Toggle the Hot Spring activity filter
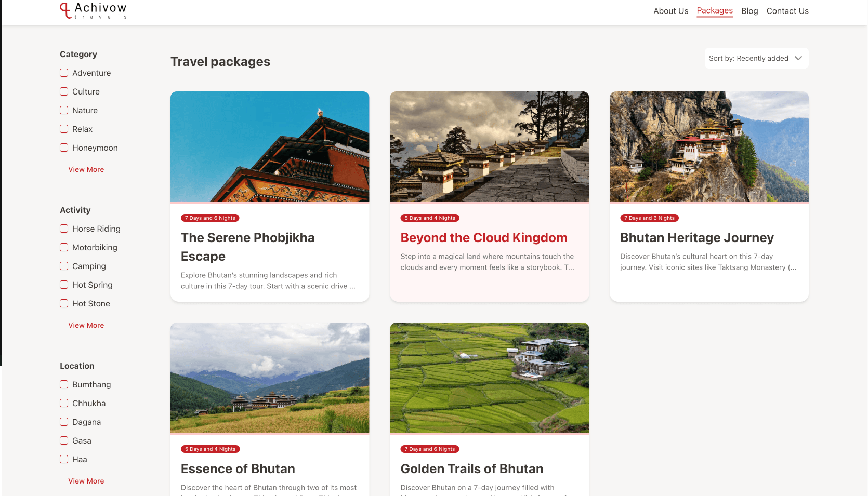This screenshot has height=496, width=868. click(64, 285)
